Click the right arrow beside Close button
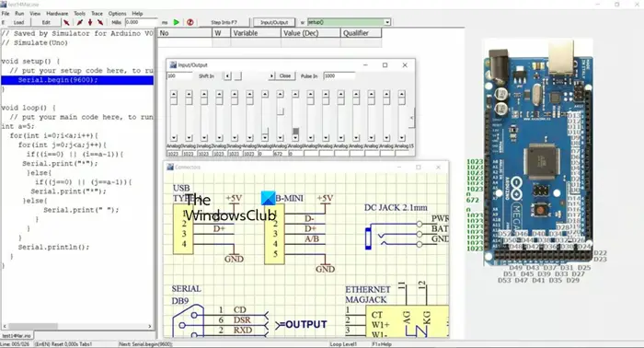This screenshot has width=644, height=348. 271,76
